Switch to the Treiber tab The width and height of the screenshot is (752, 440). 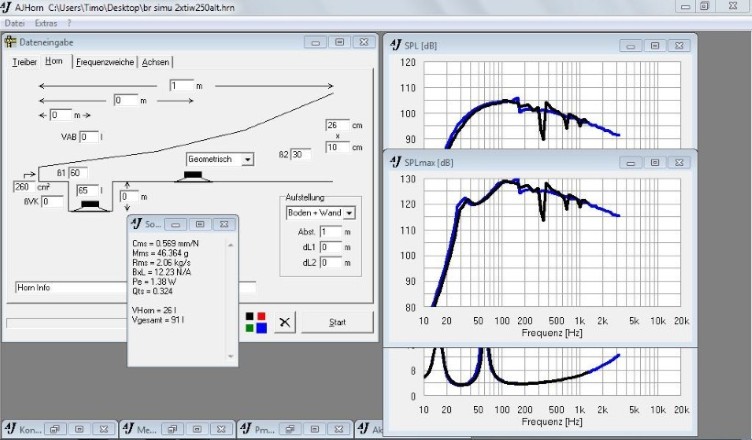[x=24, y=62]
